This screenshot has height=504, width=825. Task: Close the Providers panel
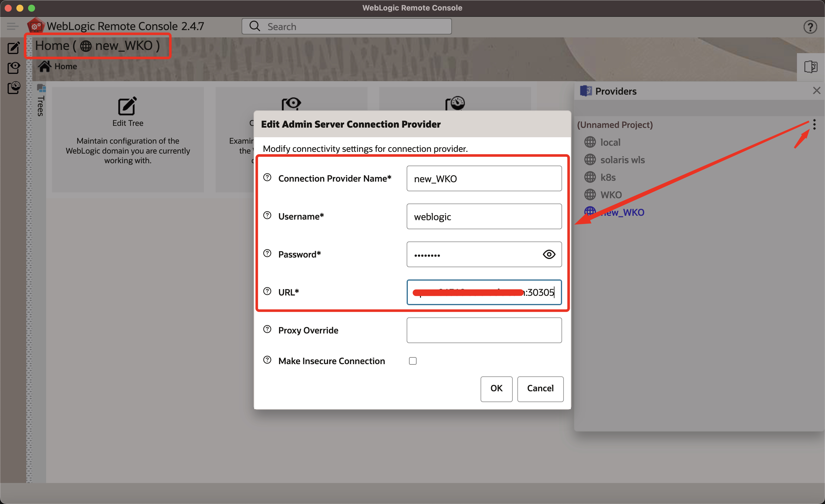[816, 91]
